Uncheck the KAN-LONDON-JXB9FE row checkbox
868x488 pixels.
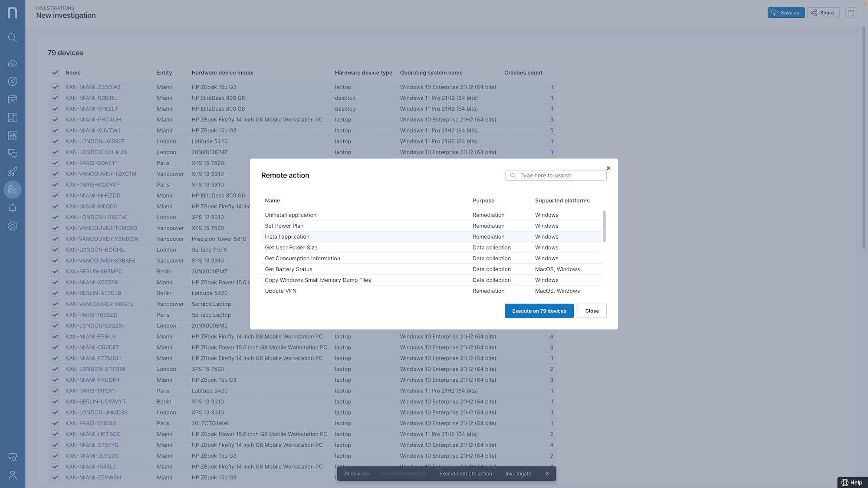(x=55, y=141)
